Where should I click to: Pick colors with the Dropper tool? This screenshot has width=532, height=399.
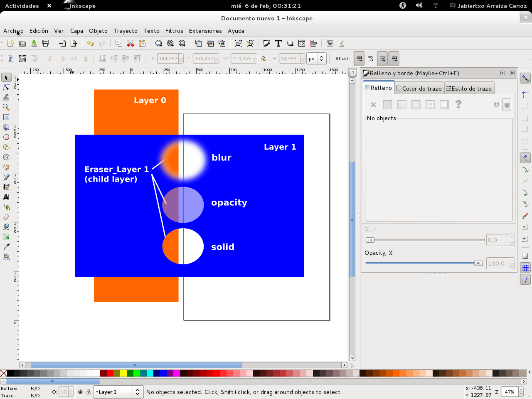(5, 247)
